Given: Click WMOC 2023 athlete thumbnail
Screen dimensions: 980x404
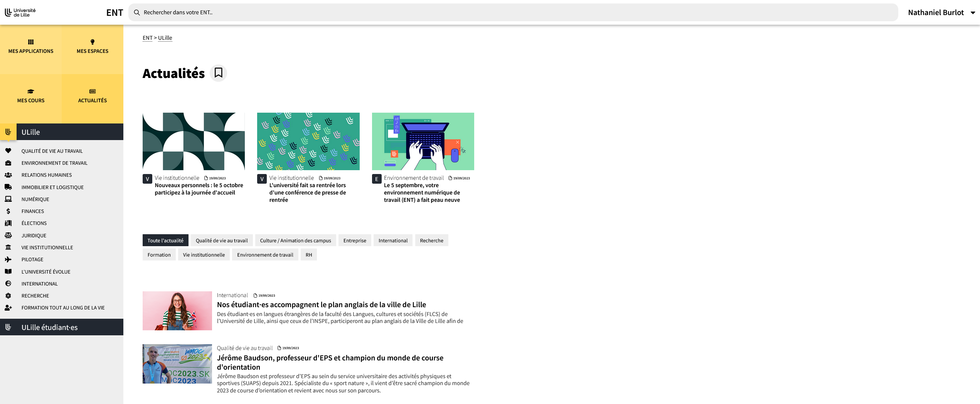Looking at the screenshot, I should [177, 364].
